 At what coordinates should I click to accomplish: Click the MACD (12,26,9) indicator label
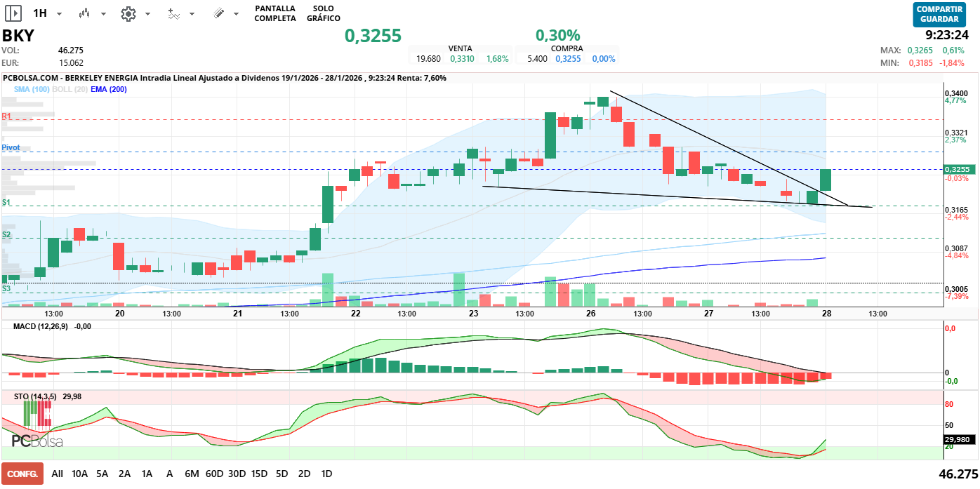point(41,327)
